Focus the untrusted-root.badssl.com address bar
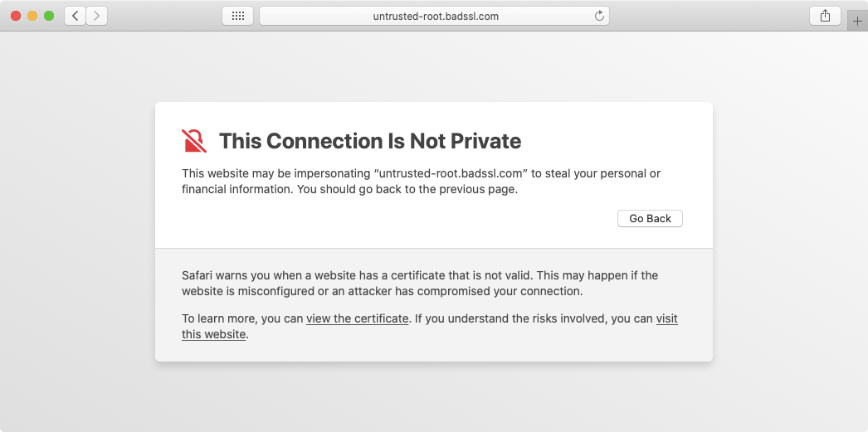The image size is (868, 432). click(435, 16)
